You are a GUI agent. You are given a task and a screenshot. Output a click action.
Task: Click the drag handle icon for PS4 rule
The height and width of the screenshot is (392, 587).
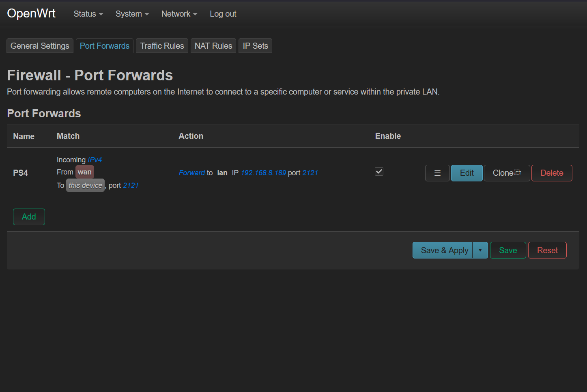tap(437, 173)
